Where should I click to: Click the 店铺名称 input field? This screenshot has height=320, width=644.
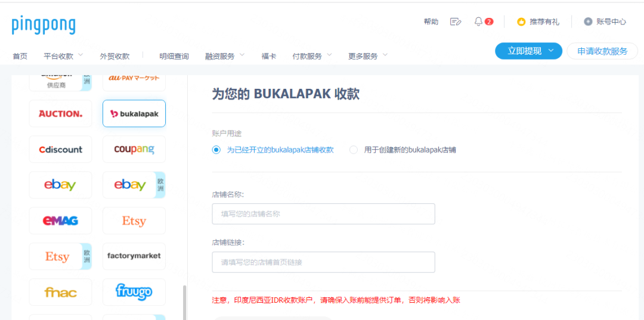(x=323, y=214)
